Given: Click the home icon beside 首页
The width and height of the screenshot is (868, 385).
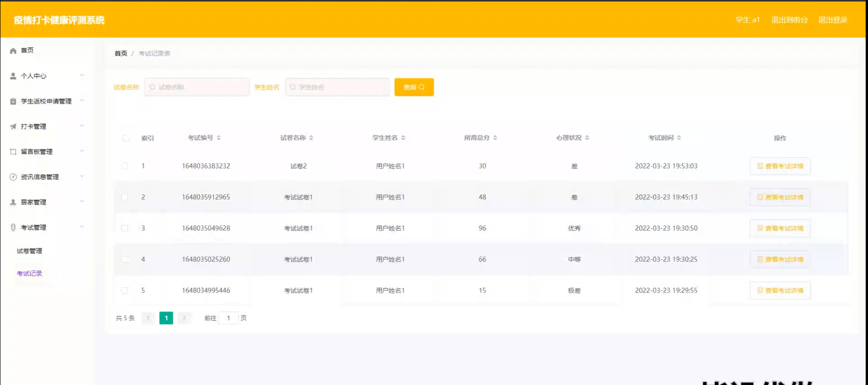Looking at the screenshot, I should (x=13, y=51).
